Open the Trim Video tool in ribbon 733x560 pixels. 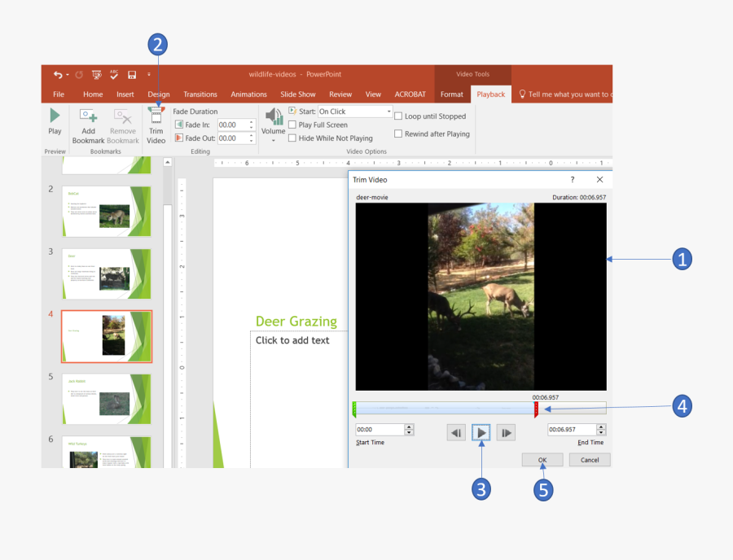tap(156, 126)
